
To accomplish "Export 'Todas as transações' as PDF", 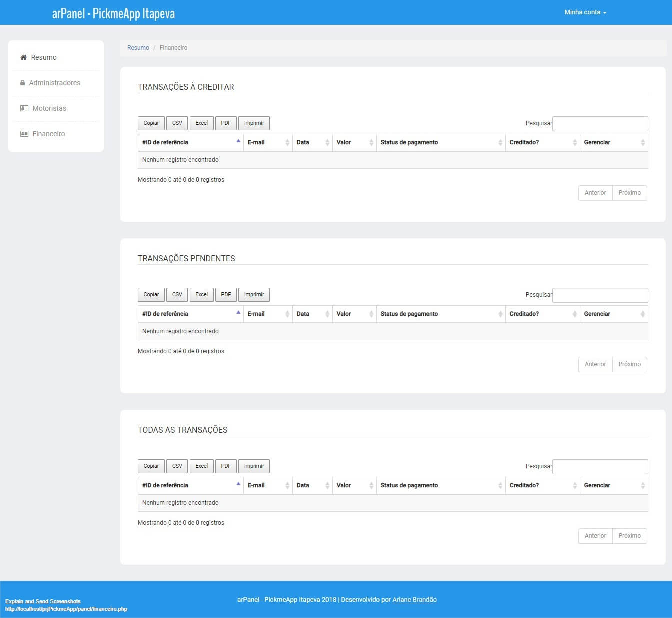I will click(x=226, y=466).
